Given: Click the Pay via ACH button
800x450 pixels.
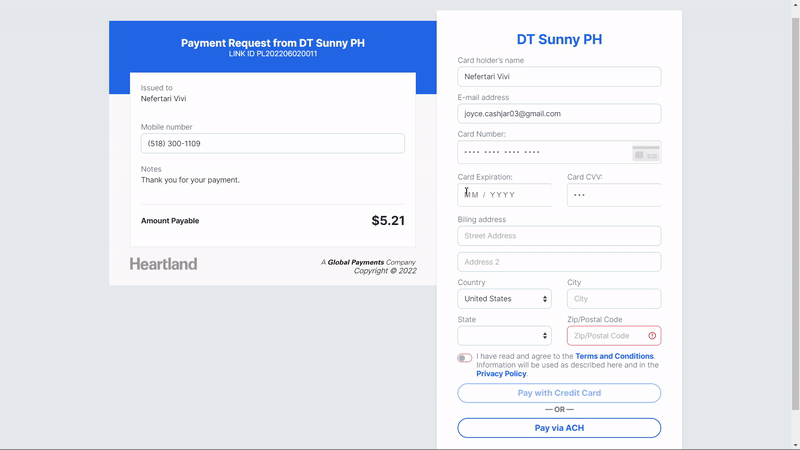Looking at the screenshot, I should (x=559, y=428).
